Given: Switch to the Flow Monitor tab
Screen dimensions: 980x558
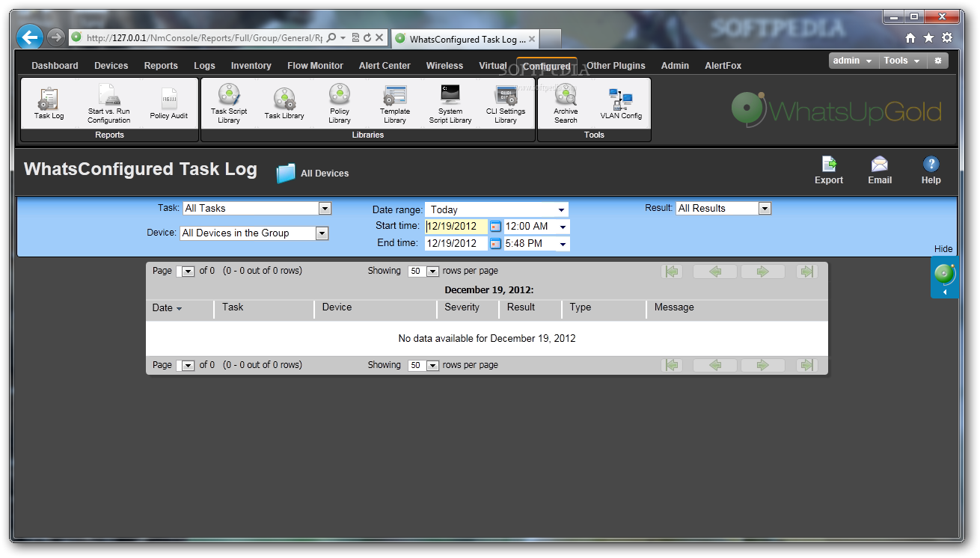Looking at the screenshot, I should [x=315, y=66].
